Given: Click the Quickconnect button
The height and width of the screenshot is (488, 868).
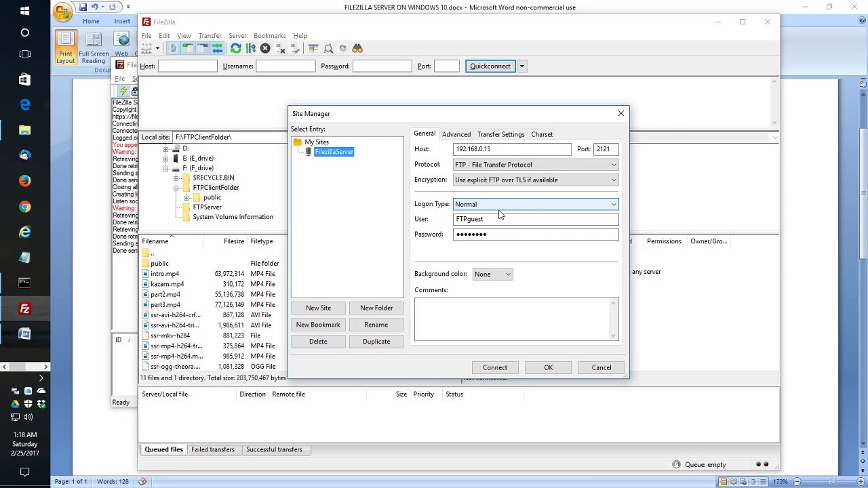Looking at the screenshot, I should coord(490,66).
